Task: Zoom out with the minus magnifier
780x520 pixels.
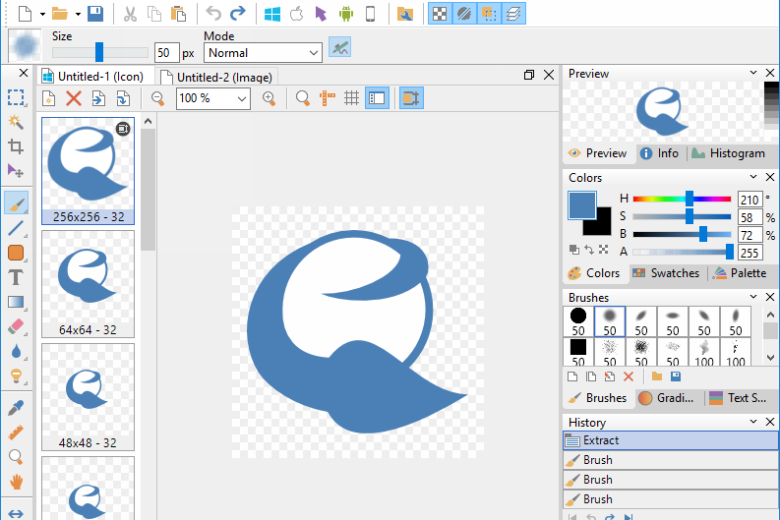Action: click(x=158, y=98)
